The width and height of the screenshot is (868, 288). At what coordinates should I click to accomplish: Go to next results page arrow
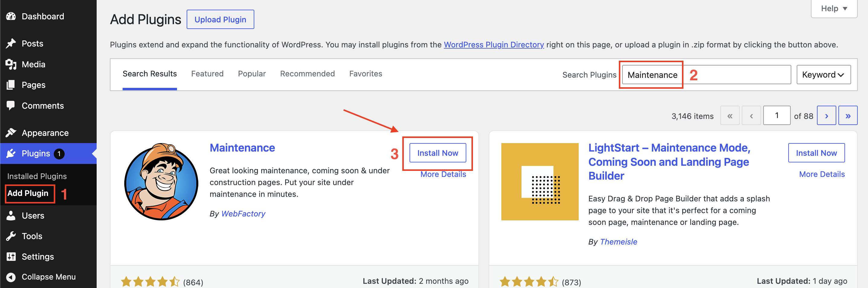point(826,116)
